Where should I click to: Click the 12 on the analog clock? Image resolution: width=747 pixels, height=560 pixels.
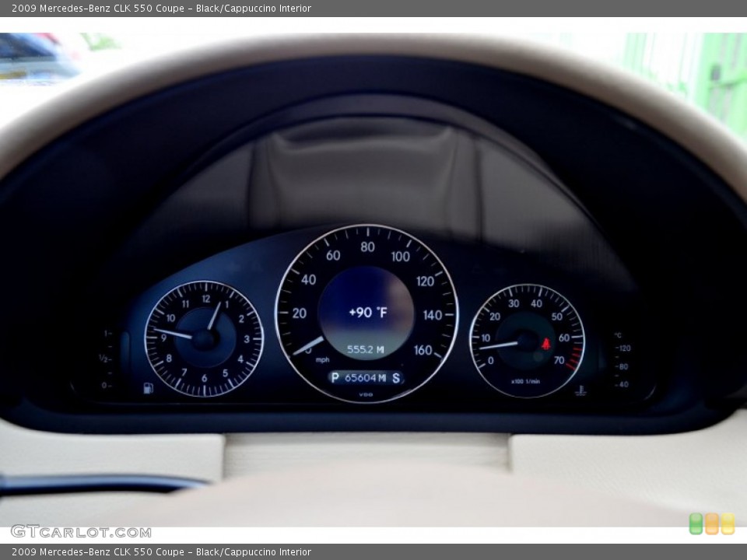click(205, 299)
